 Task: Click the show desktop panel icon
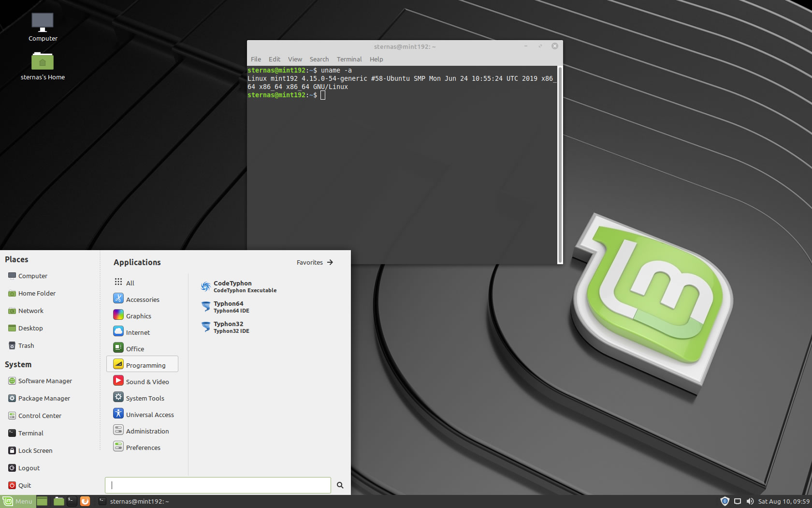pyautogui.click(x=42, y=501)
